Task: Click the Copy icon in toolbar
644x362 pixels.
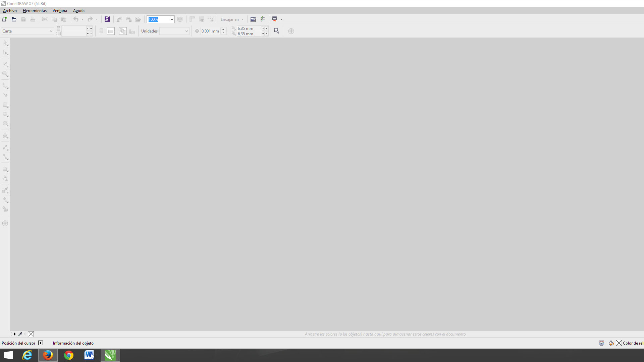Action: click(x=54, y=19)
